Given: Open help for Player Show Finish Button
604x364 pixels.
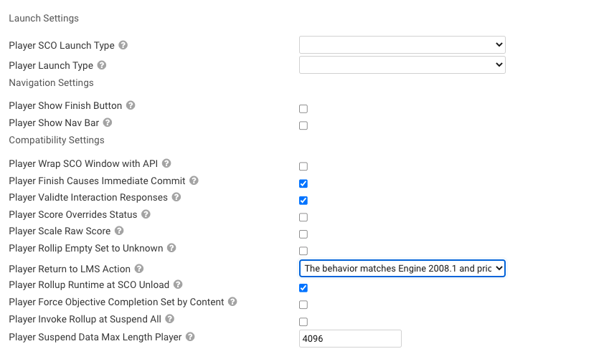Looking at the screenshot, I should pos(131,105).
